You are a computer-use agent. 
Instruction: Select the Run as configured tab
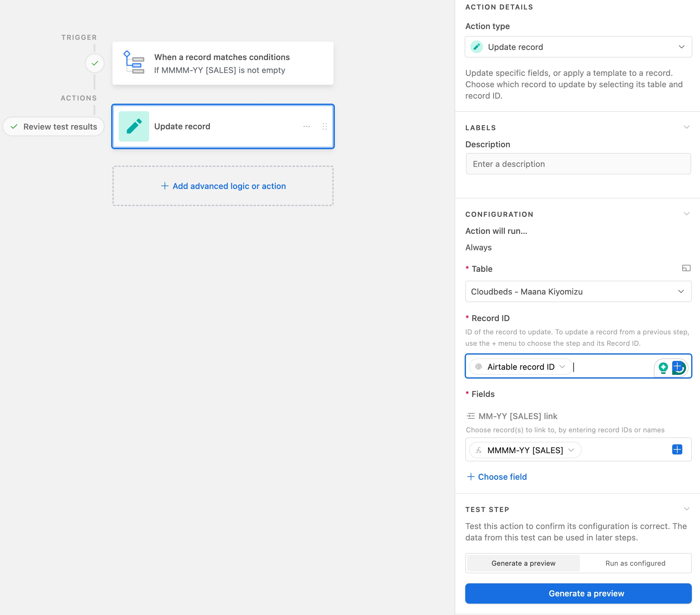pyautogui.click(x=635, y=563)
